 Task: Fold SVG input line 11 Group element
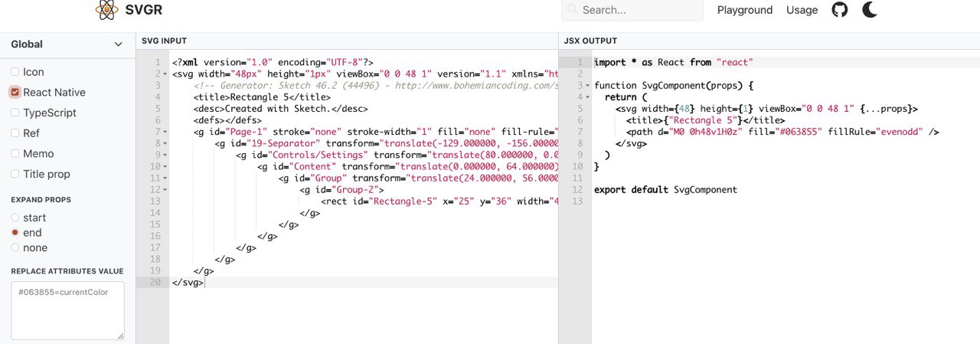click(165, 178)
